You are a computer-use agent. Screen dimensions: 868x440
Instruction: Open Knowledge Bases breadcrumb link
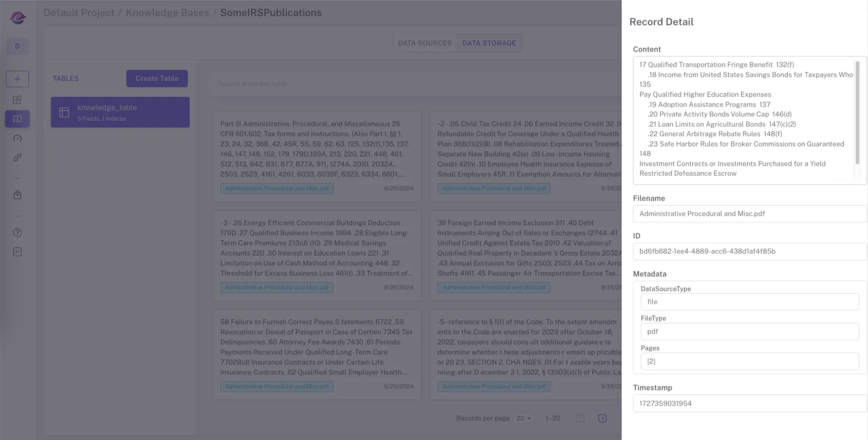coord(167,12)
